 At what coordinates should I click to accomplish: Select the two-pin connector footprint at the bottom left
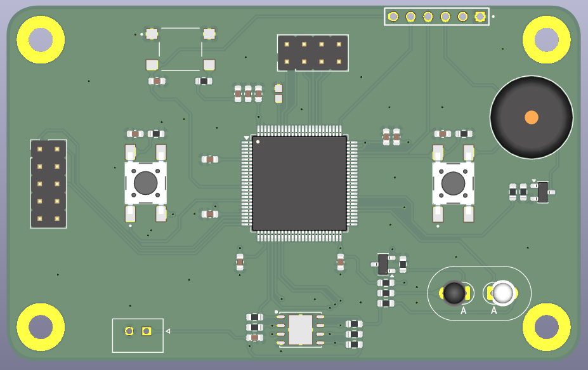point(138,336)
